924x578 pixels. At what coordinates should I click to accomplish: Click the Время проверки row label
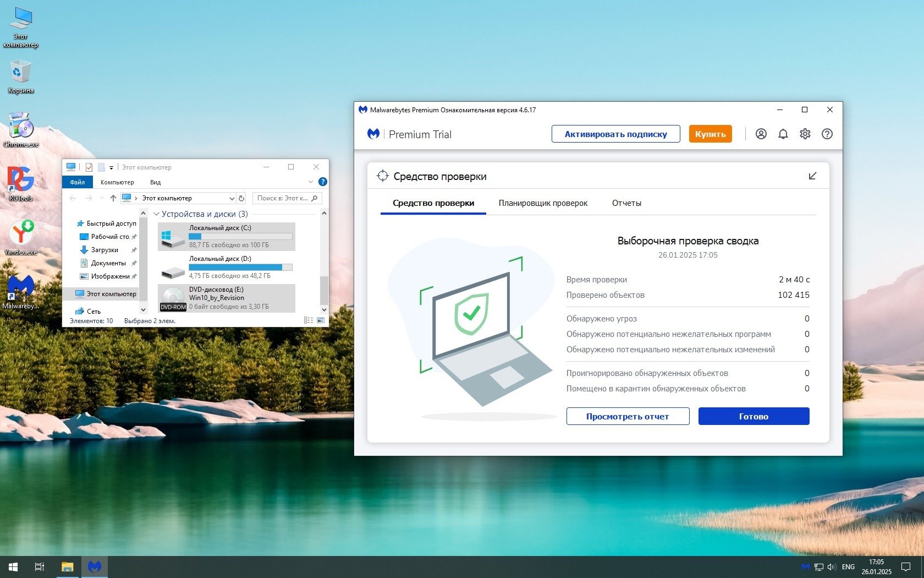pyautogui.click(x=597, y=280)
